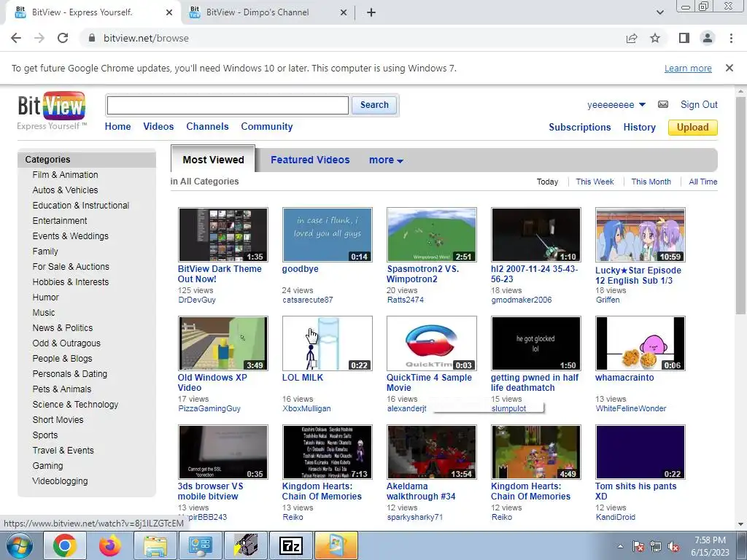Close the Dimpo's Channel tab
The height and width of the screenshot is (560, 747).
pyautogui.click(x=344, y=12)
